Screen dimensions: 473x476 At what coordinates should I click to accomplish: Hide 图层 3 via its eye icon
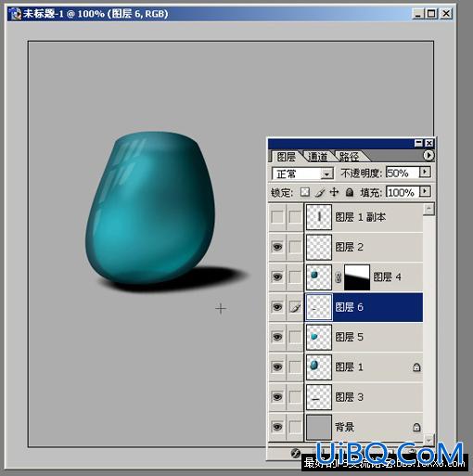click(277, 397)
